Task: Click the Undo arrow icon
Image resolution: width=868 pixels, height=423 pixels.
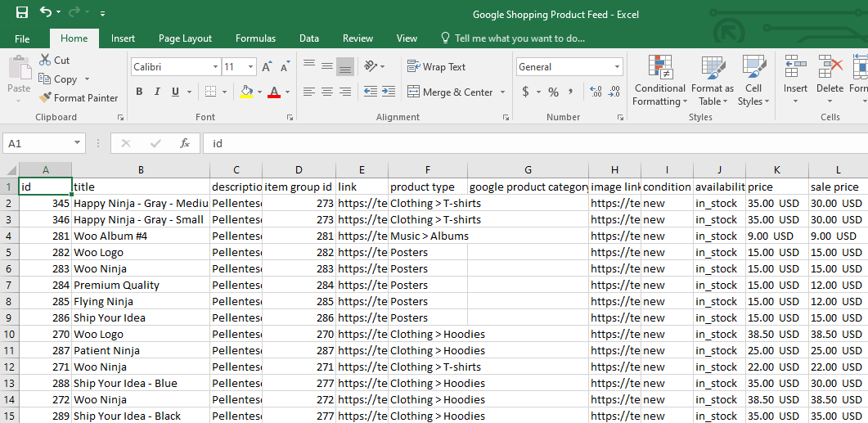Action: click(46, 13)
